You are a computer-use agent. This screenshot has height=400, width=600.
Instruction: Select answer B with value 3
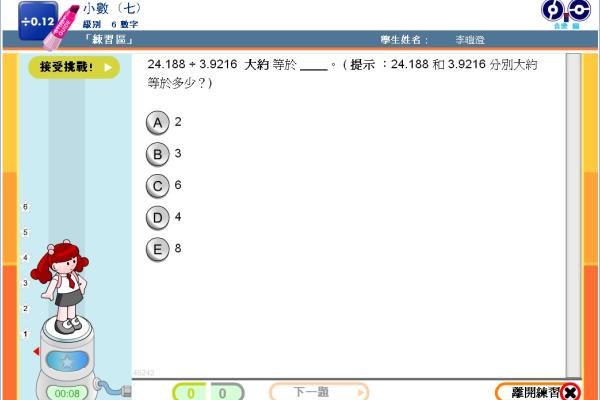(x=156, y=154)
